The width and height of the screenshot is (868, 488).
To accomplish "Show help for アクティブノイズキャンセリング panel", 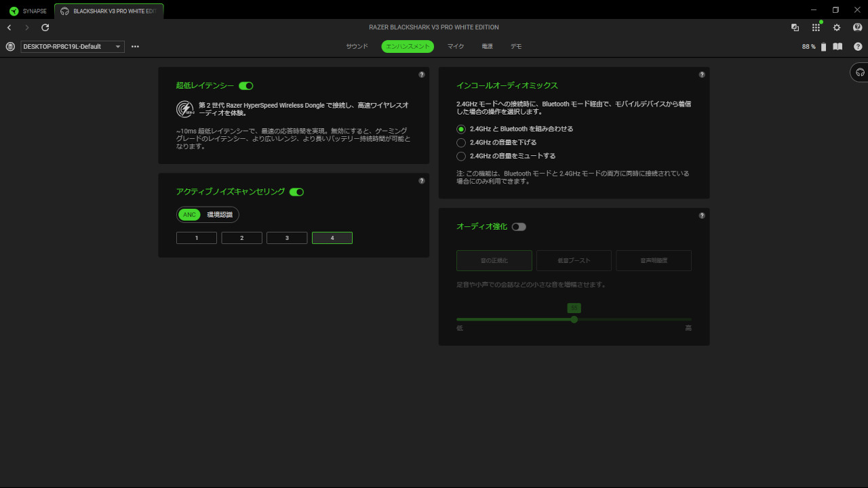I will 422,181.
